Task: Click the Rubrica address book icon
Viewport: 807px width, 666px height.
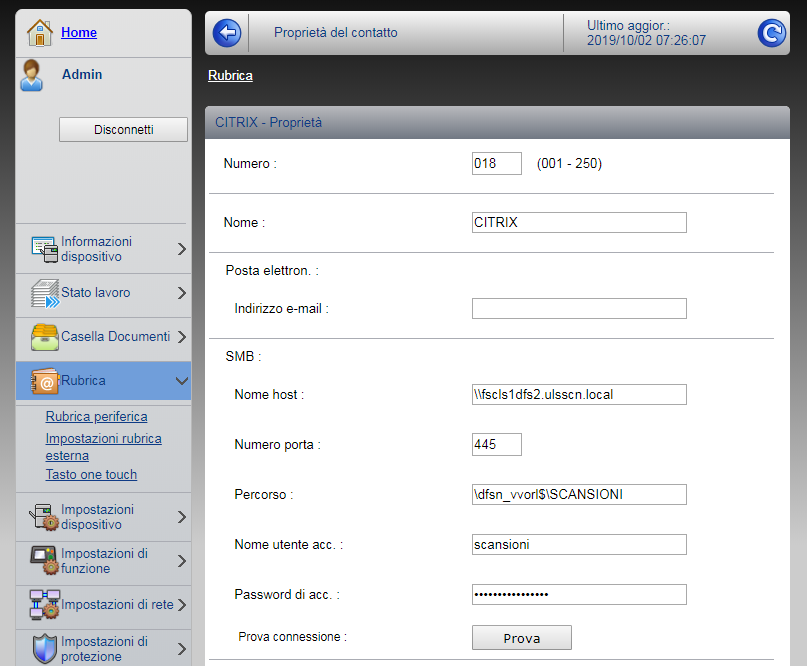Action: 45,381
